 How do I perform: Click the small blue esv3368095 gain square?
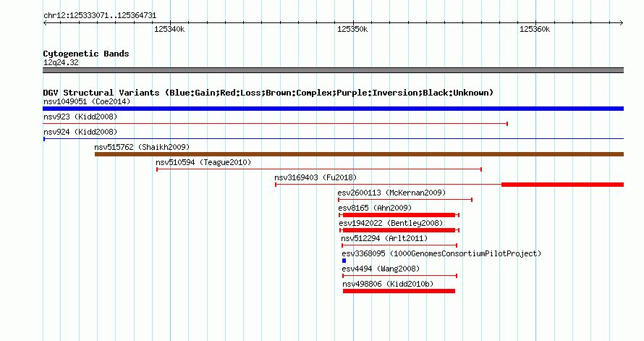(344, 261)
